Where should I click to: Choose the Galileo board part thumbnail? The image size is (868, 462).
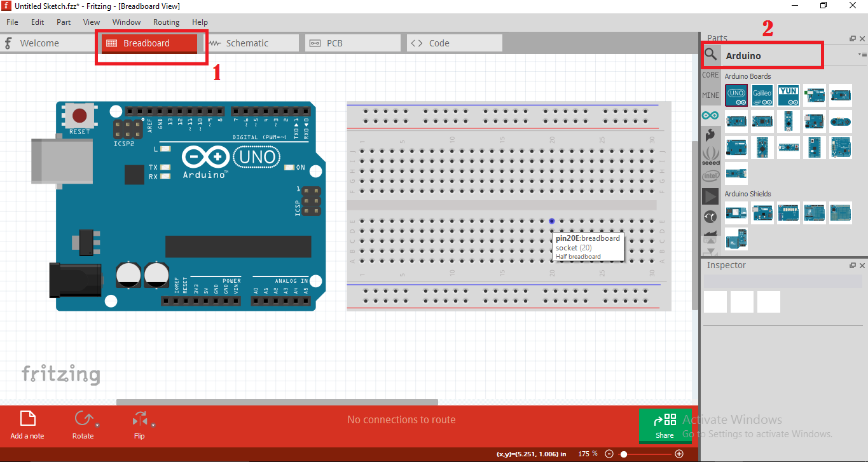762,95
